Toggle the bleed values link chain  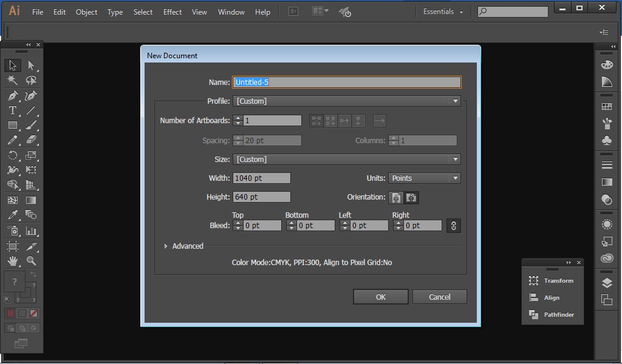453,225
